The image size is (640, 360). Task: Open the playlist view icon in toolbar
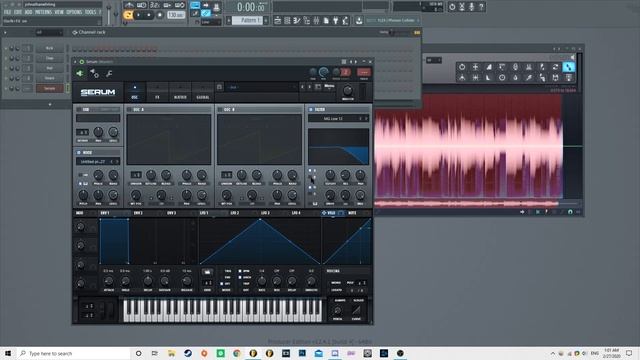(x=278, y=20)
